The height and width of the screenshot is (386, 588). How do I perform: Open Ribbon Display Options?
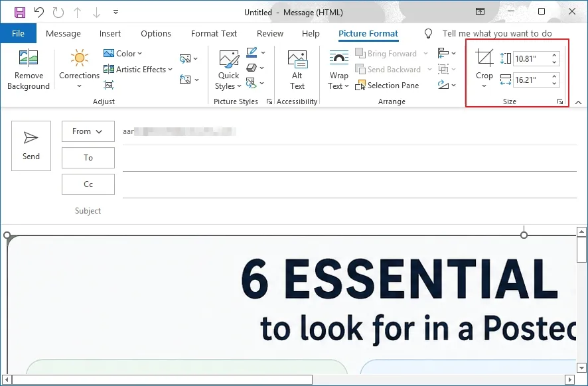[480, 12]
